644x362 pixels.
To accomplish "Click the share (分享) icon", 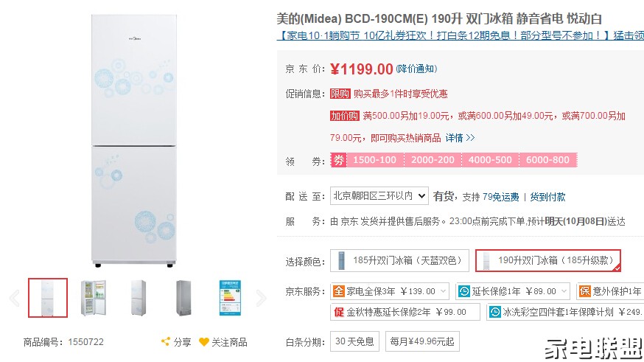I will pyautogui.click(x=166, y=342).
